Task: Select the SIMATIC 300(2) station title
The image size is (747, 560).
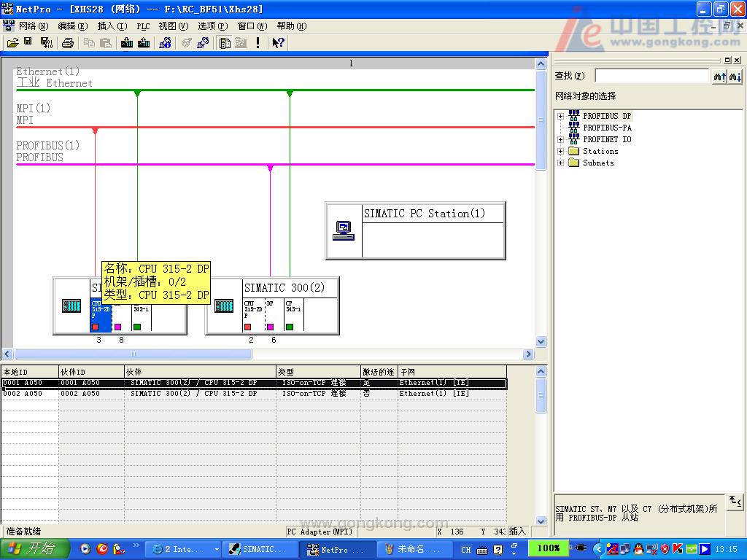Action: coord(285,287)
